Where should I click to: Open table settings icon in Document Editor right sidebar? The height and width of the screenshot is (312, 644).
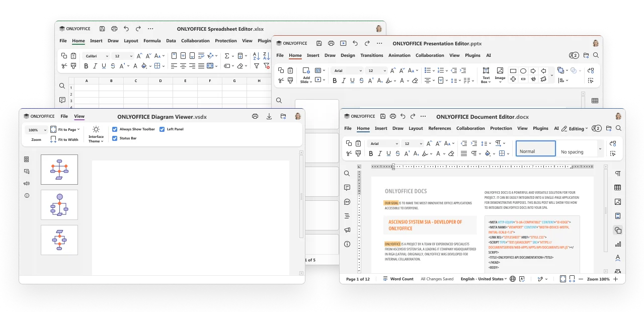coord(617,188)
